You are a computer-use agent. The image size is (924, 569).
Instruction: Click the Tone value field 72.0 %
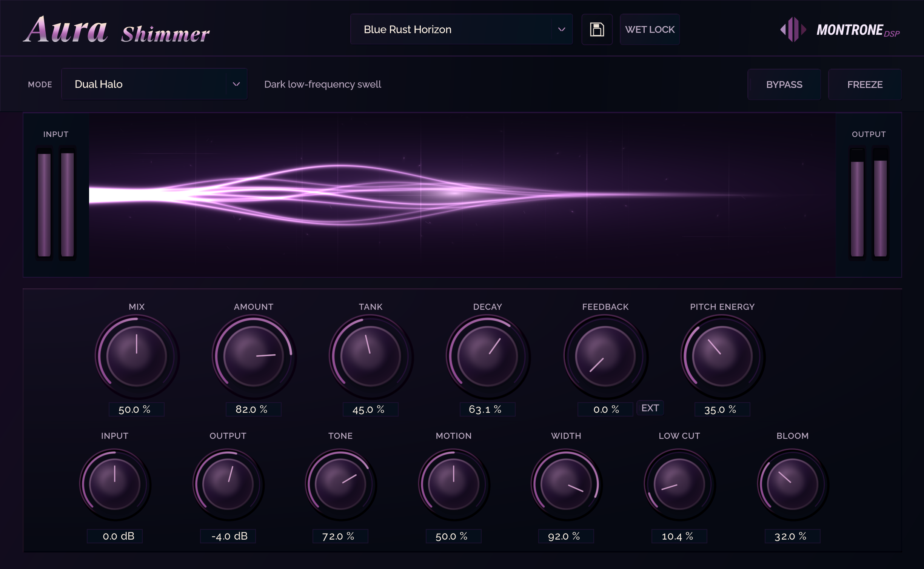click(340, 536)
